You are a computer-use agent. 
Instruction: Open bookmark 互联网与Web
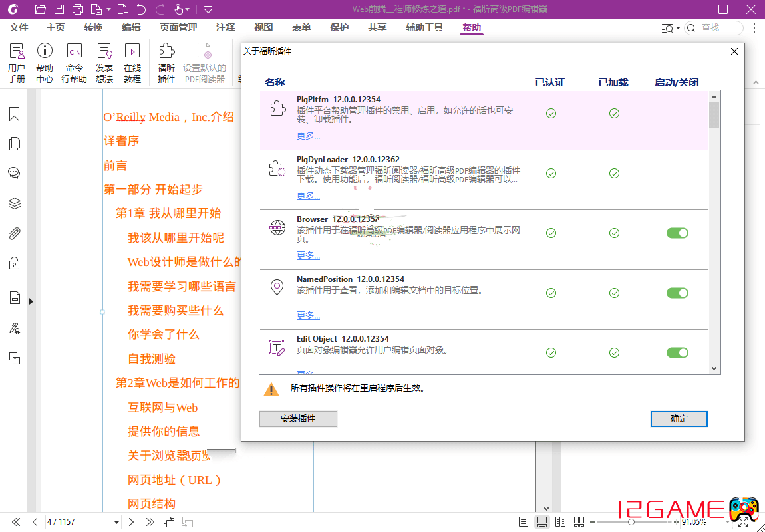(163, 407)
